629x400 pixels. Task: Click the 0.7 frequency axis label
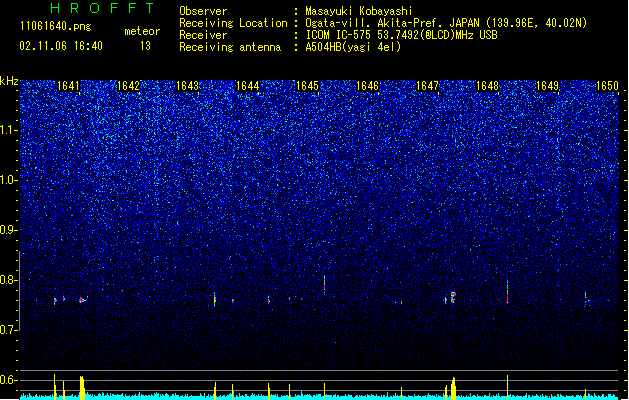coord(9,330)
